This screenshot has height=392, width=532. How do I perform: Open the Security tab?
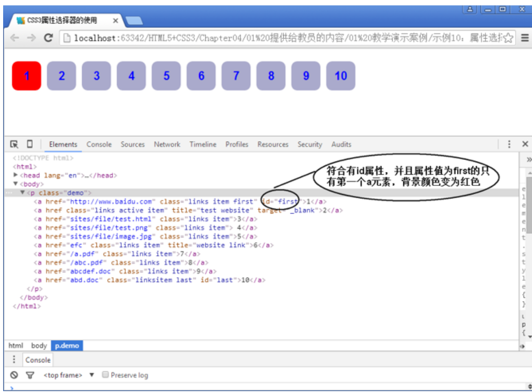[310, 144]
